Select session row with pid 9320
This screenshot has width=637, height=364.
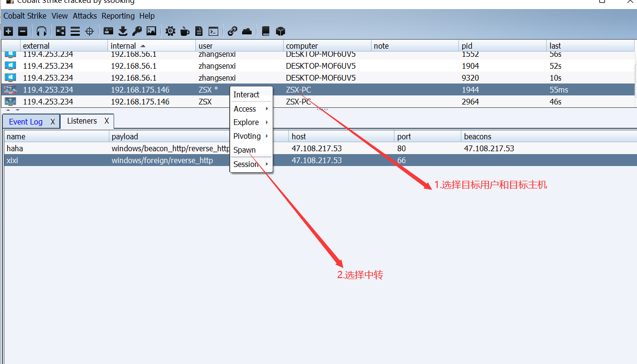[x=318, y=78]
